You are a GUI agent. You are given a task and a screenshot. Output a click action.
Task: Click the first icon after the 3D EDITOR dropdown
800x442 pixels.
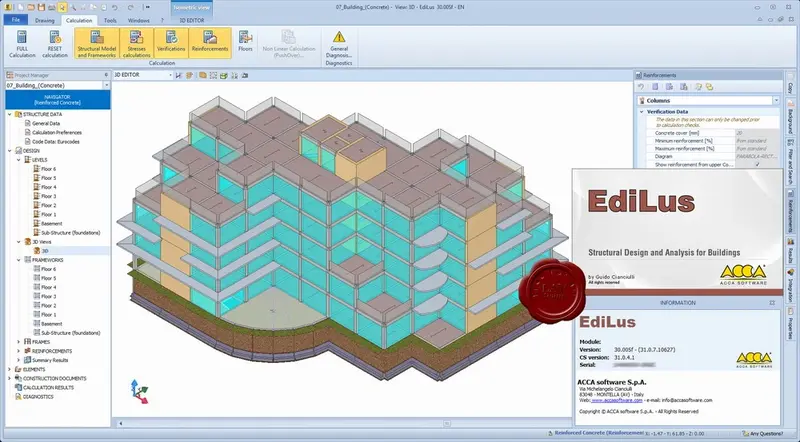click(x=179, y=75)
